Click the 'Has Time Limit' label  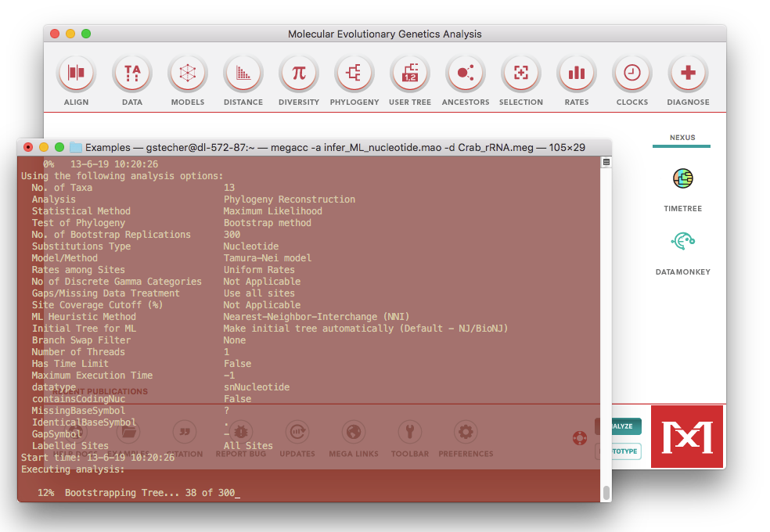70,364
